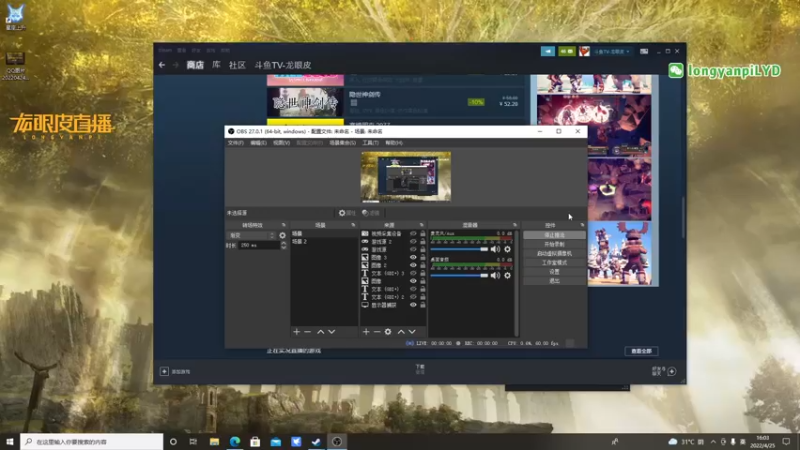Viewport: 800px width, 450px height.
Task: Move selected scene down in Scenes panel
Action: 332,332
